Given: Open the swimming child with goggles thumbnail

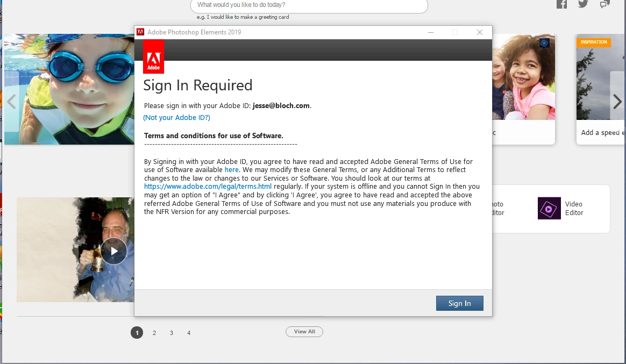Looking at the screenshot, I should pos(69,89).
